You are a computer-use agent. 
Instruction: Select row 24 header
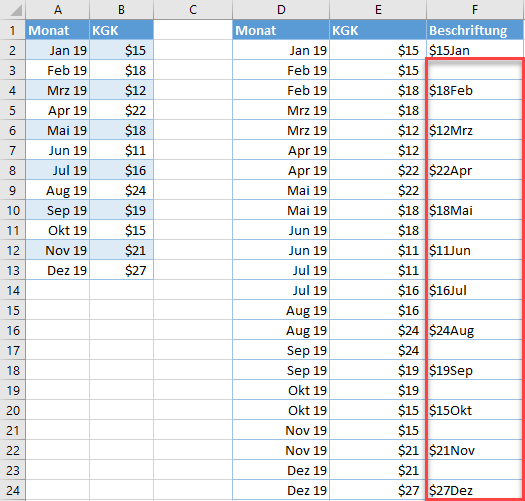click(13, 490)
